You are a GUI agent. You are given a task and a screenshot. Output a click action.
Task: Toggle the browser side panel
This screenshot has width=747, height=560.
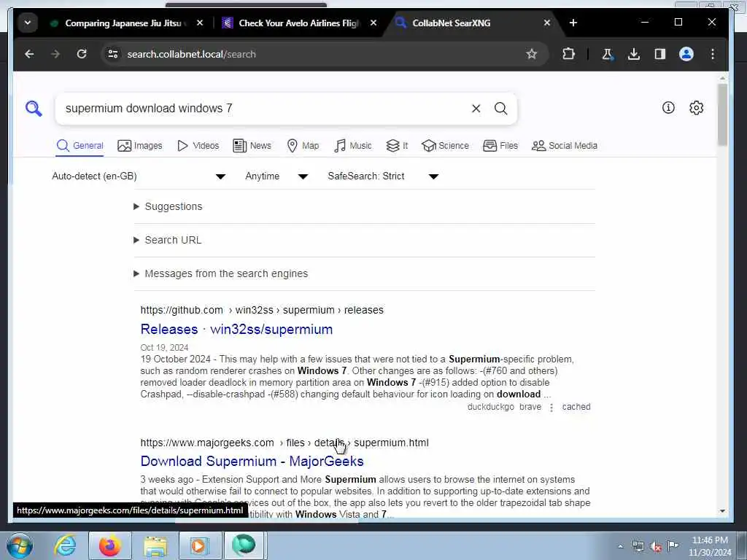[659, 54]
